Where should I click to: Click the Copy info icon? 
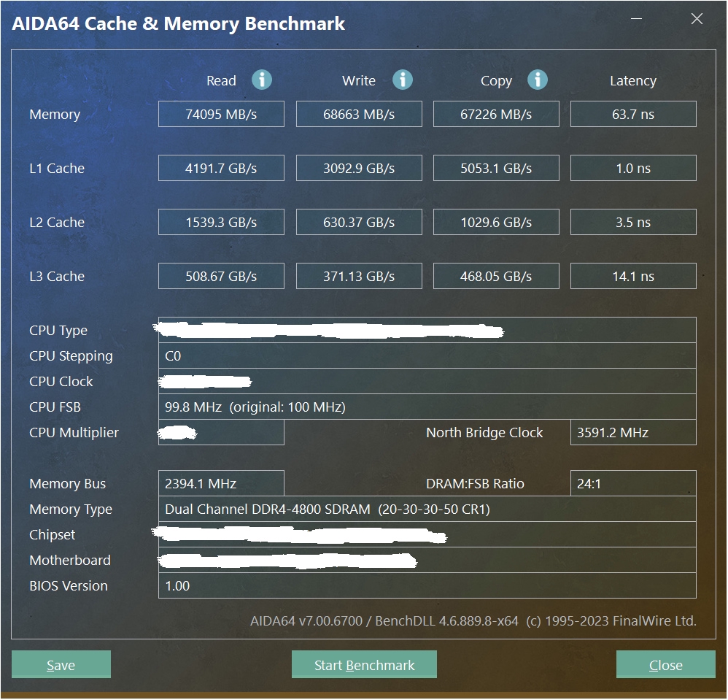pyautogui.click(x=538, y=80)
